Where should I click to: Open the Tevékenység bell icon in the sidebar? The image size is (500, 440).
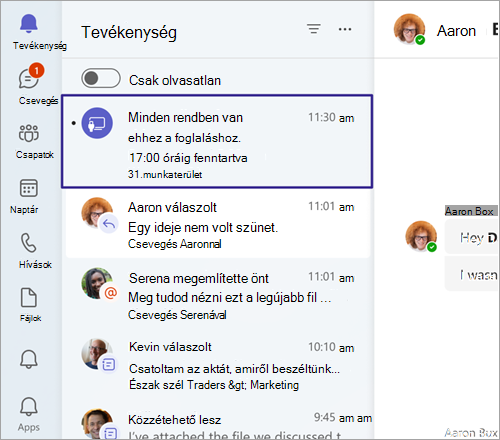pos(29,24)
